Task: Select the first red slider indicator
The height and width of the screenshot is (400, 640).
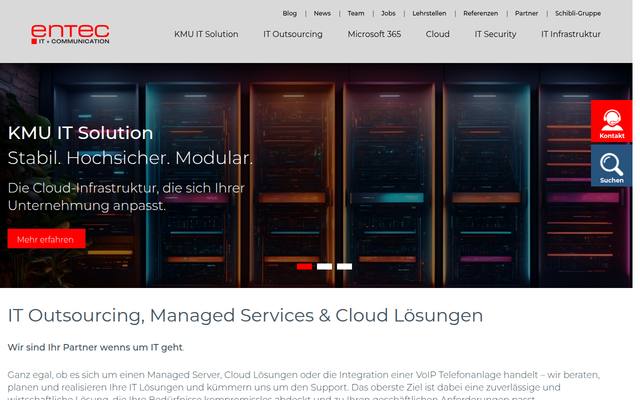Action: tap(304, 267)
